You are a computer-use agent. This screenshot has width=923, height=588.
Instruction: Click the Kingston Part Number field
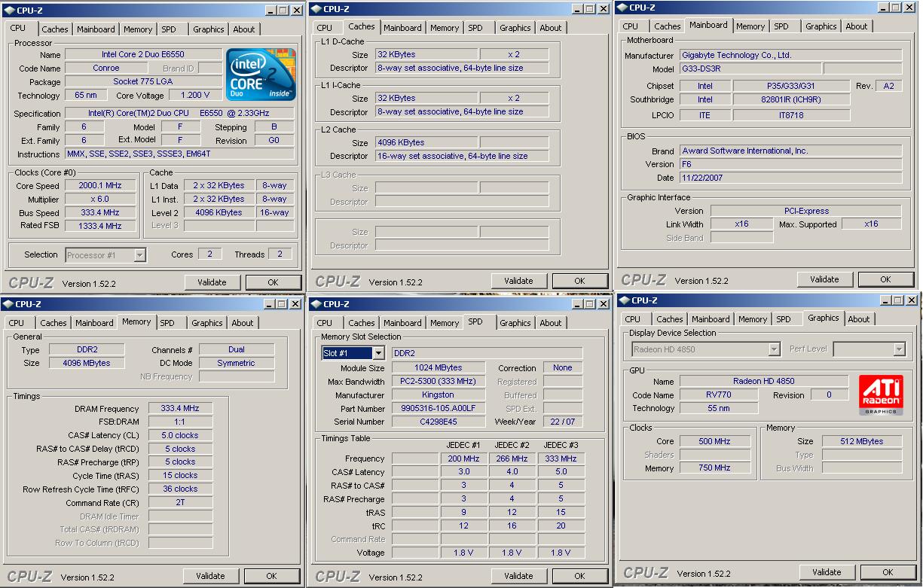point(439,409)
